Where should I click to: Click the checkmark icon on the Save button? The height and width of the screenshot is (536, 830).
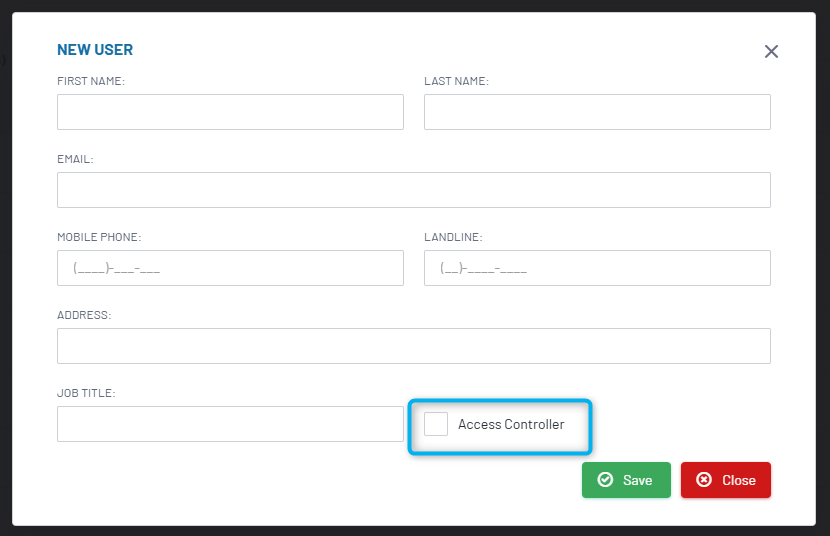click(605, 480)
